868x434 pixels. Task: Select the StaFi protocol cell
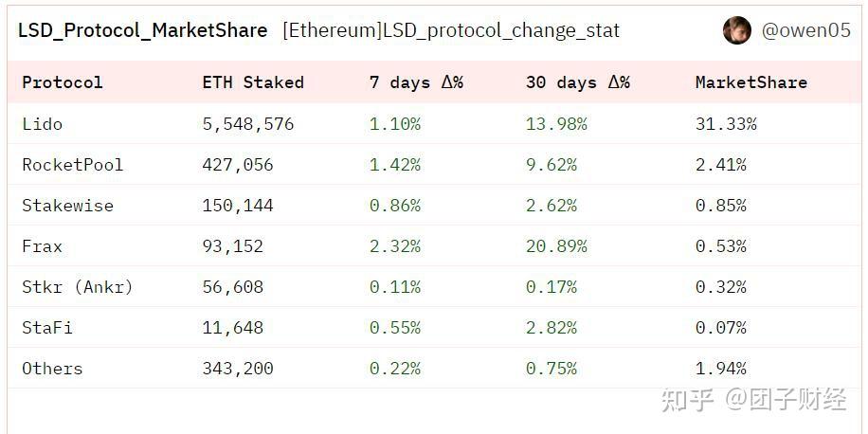[47, 328]
